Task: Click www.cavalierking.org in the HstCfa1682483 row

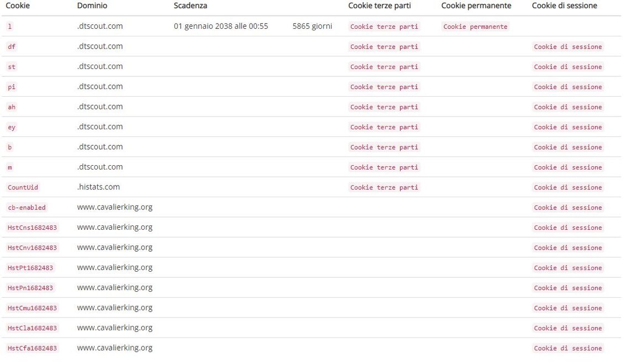Action: pyautogui.click(x=114, y=347)
